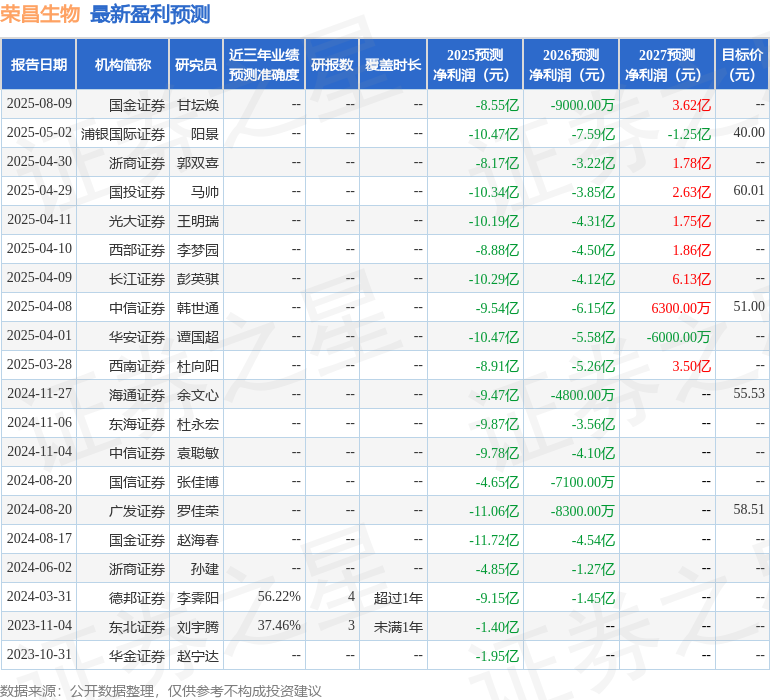
Task: Click the 最新盈利预测 heading
Action: [150, 14]
